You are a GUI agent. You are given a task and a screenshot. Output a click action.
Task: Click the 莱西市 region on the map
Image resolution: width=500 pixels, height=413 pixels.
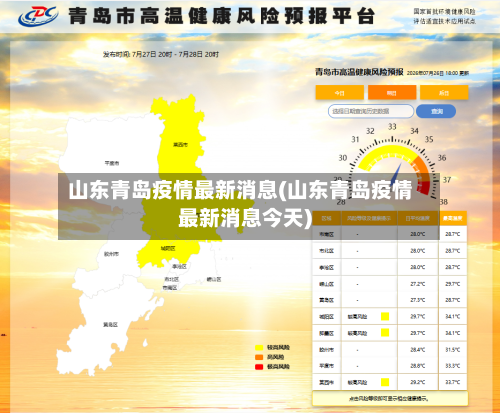click(x=180, y=145)
